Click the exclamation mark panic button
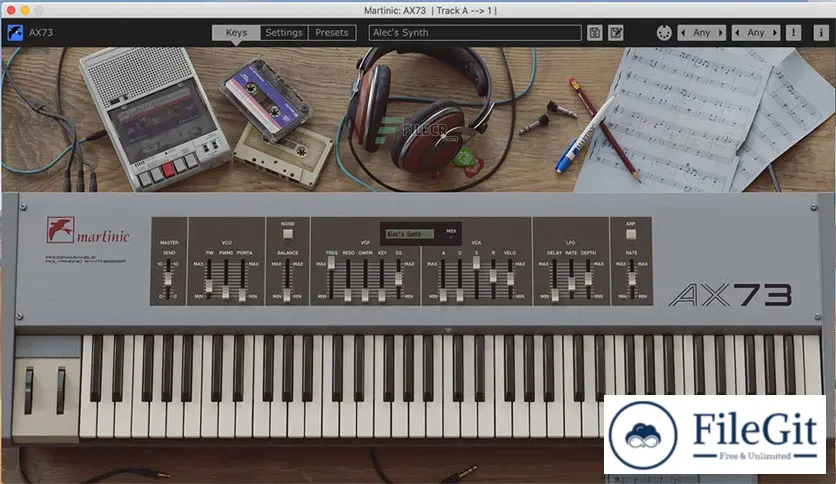 (793, 33)
